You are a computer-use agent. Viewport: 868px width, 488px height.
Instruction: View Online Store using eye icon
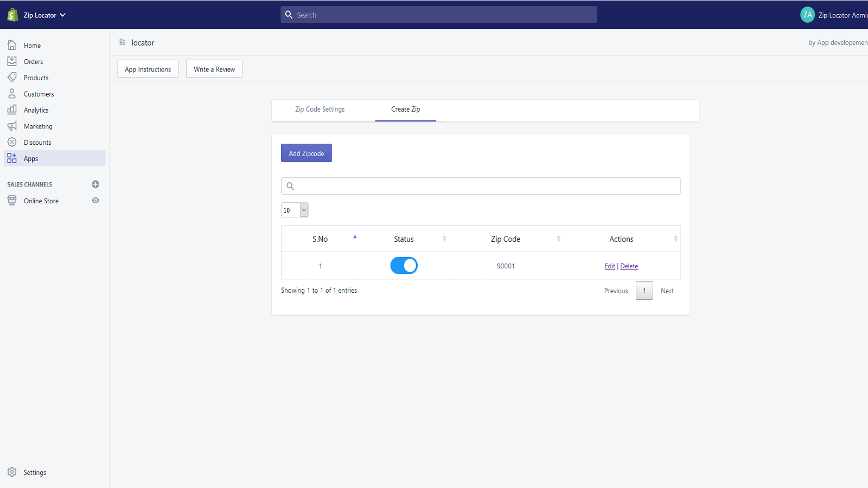(95, 201)
